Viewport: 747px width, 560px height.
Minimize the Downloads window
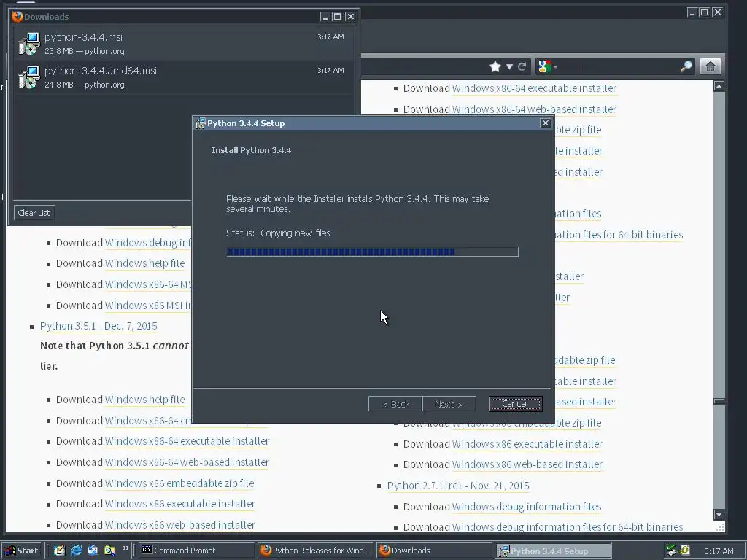pos(325,17)
